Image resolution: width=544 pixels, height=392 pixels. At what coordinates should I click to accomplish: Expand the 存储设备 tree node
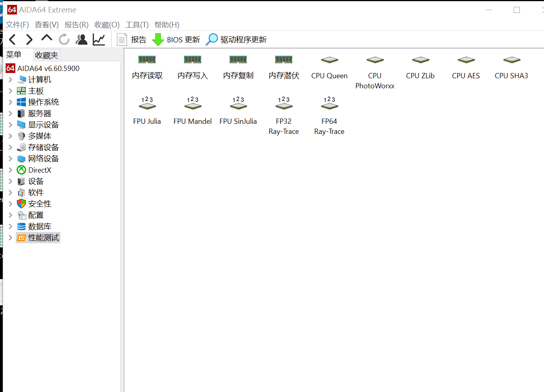[10, 147]
